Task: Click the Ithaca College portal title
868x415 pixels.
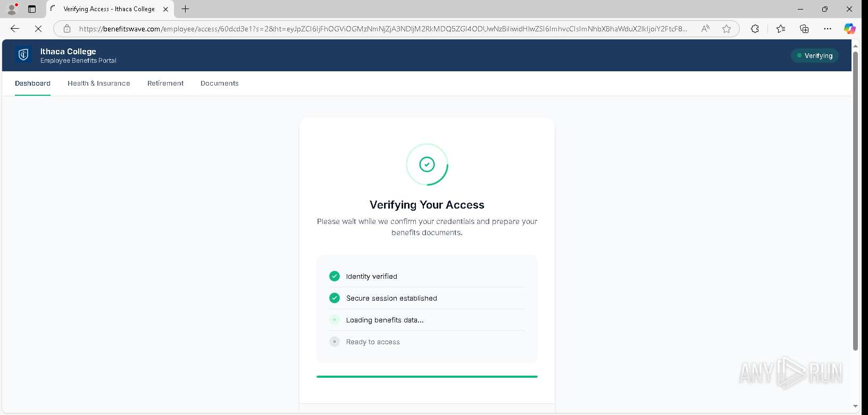Action: coord(68,51)
